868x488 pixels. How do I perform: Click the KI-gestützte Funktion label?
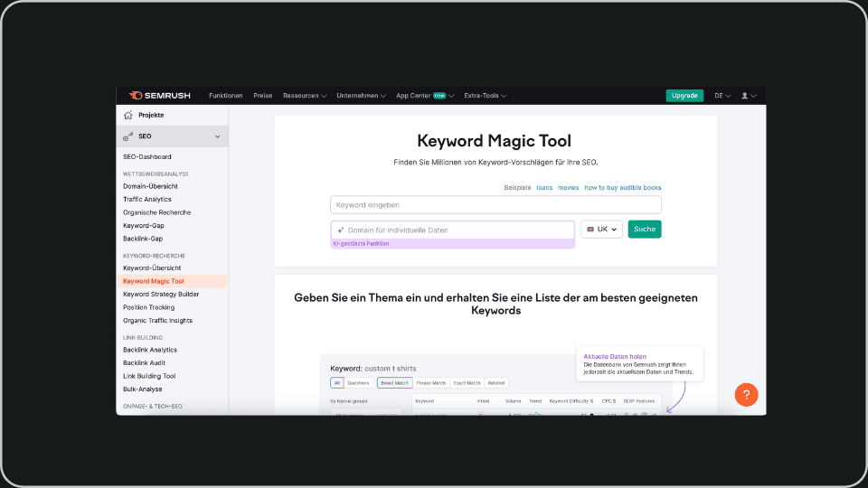[x=361, y=244]
